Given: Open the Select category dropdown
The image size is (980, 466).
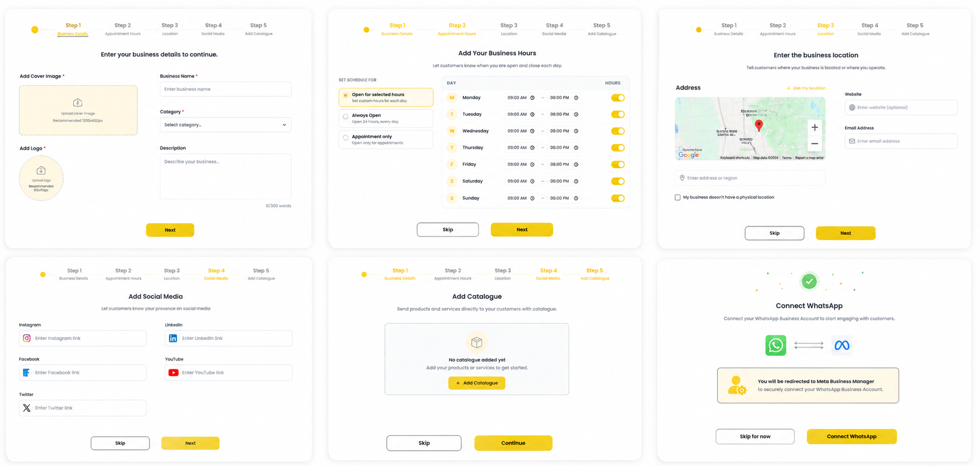Looking at the screenshot, I should tap(225, 125).
